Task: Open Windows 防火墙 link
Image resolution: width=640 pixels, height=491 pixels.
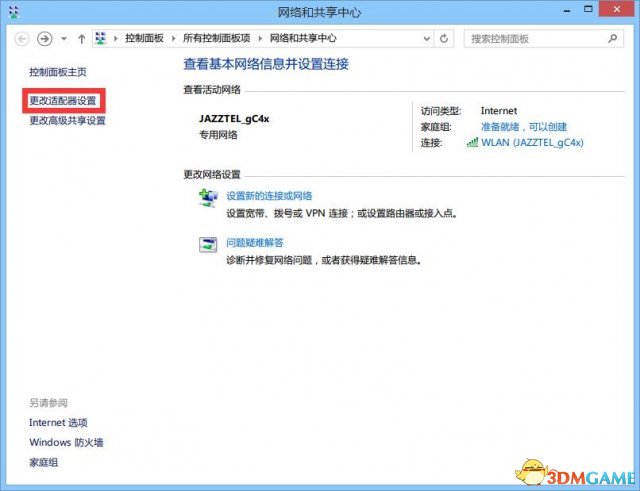Action: 66,442
